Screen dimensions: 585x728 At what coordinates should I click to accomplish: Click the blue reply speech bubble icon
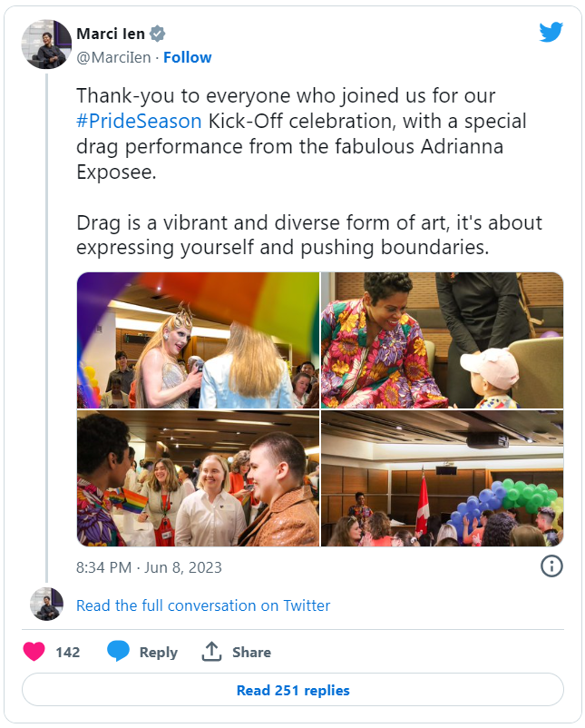pos(118,651)
